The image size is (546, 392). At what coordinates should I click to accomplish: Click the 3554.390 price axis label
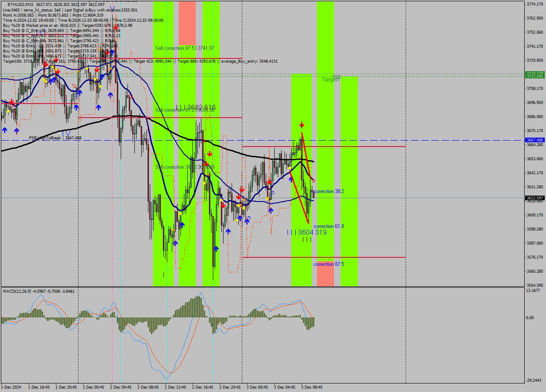pyautogui.click(x=535, y=285)
